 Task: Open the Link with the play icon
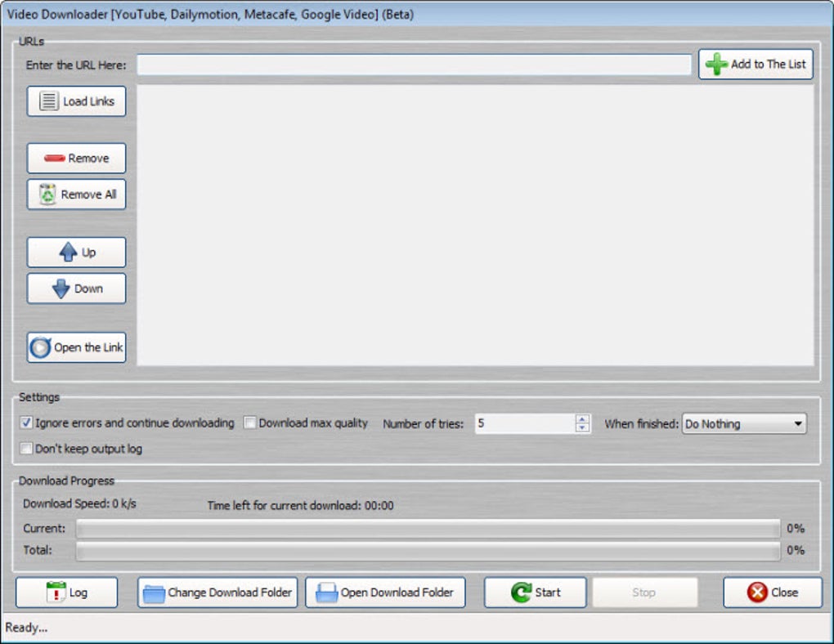click(39, 347)
